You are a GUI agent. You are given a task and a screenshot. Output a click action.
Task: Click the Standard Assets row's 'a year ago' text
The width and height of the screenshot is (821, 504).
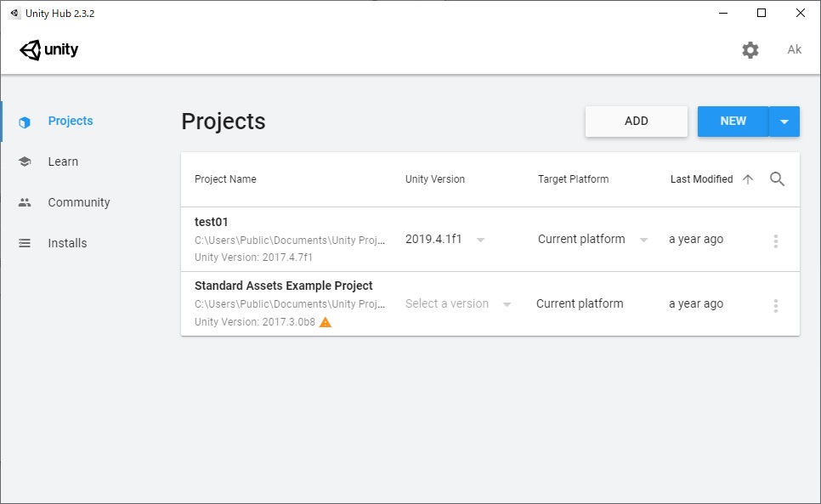[x=696, y=303]
